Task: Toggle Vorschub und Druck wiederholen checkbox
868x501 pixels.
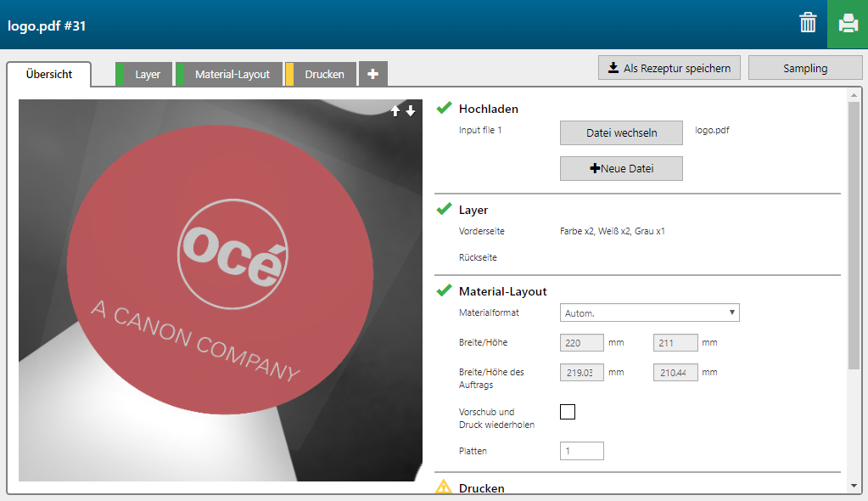Action: (x=568, y=412)
